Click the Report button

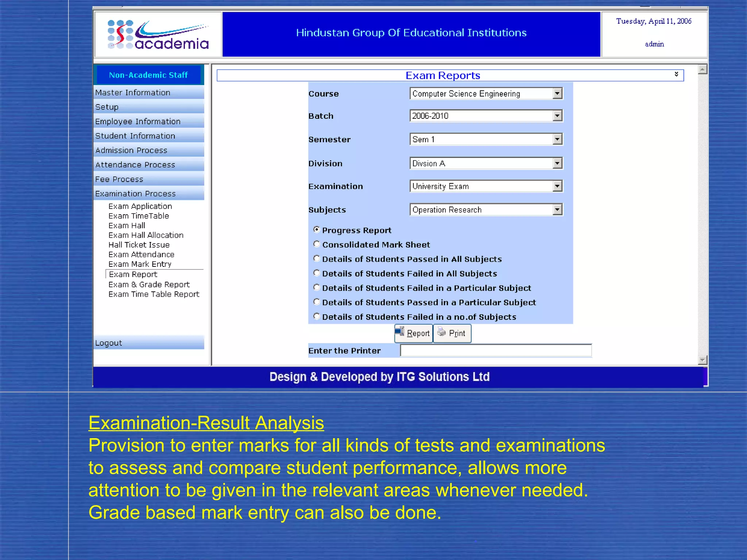[x=413, y=333]
